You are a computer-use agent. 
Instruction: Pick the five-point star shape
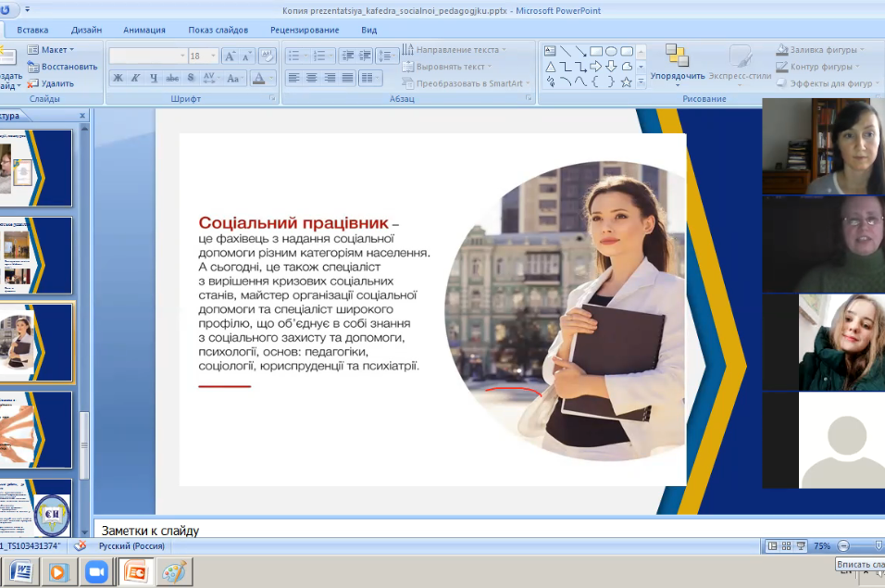627,81
